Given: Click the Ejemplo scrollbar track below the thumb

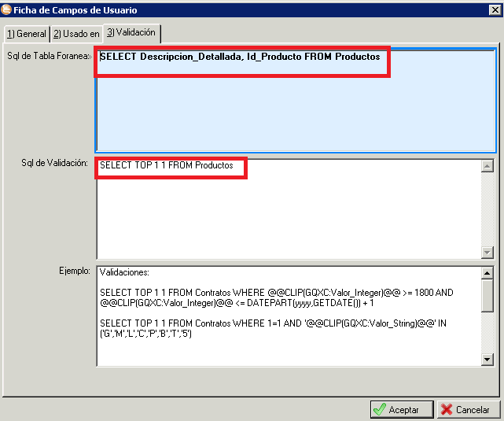Looking at the screenshot, I should pyautogui.click(x=487, y=334).
